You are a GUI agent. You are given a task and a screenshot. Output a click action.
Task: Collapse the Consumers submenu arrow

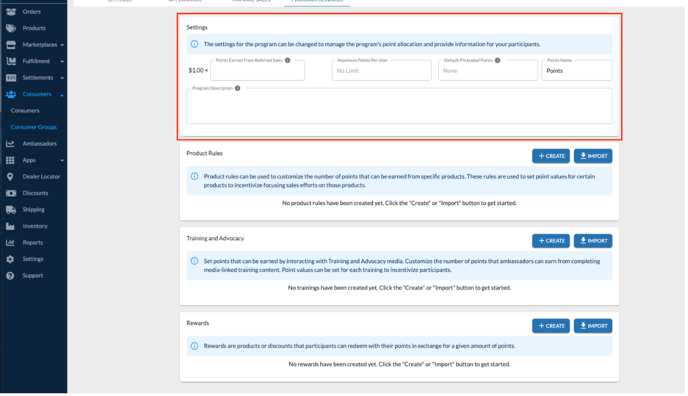point(62,95)
